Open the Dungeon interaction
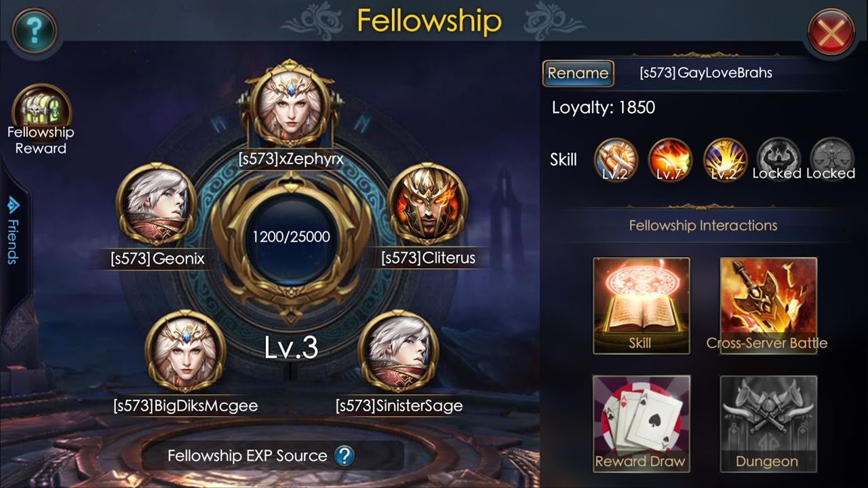This screenshot has width=868, height=488. (x=768, y=424)
